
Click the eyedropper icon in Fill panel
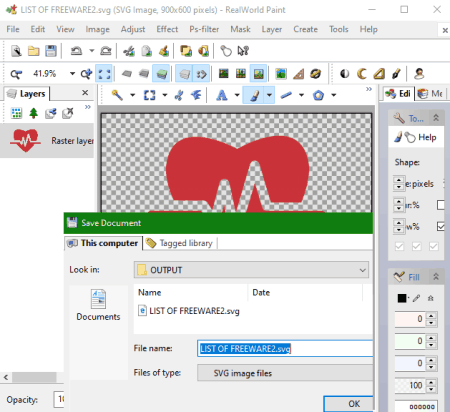click(x=416, y=298)
